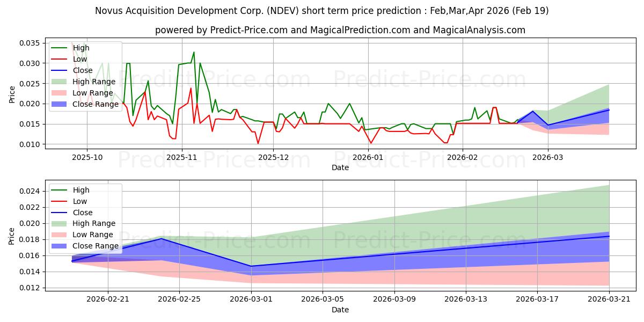Click the '2026-02-21' date tick label
This screenshot has width=644, height=322.
[108, 299]
